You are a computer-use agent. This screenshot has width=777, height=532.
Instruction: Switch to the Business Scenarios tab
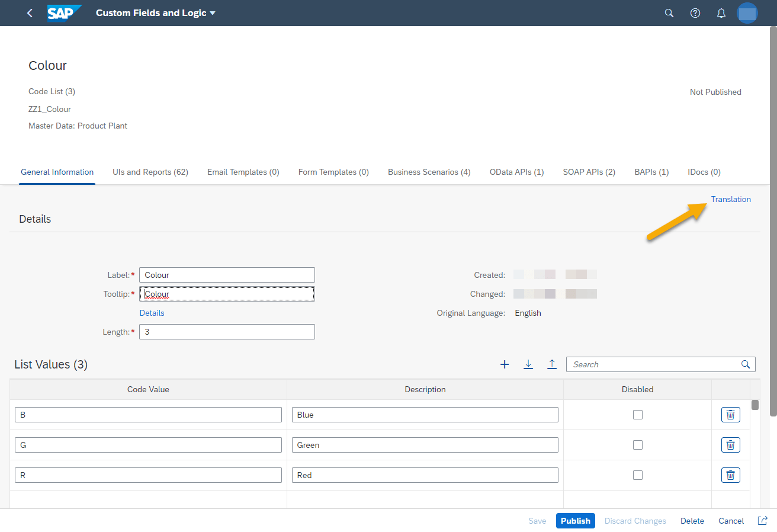429,172
